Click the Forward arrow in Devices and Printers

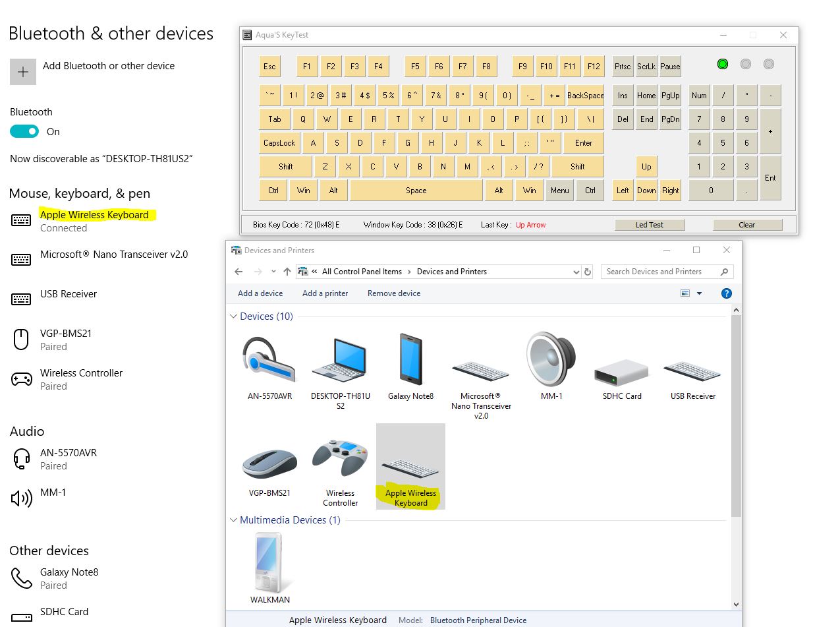pyautogui.click(x=258, y=272)
